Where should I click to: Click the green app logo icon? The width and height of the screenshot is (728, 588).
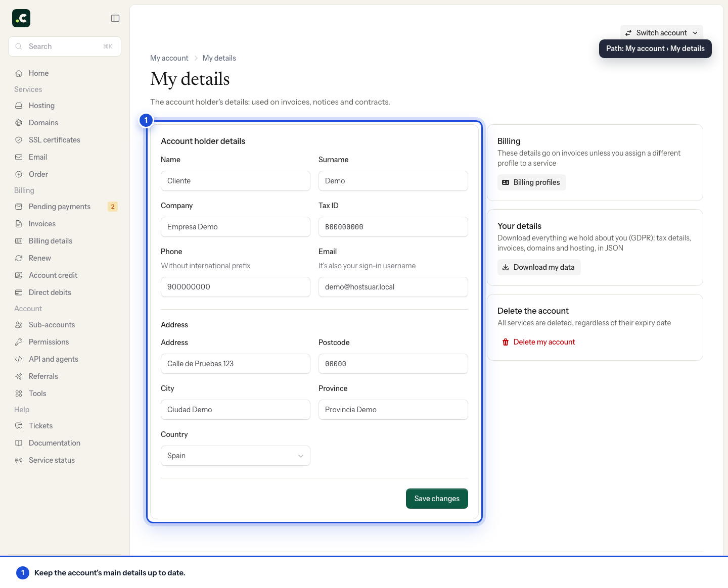pyautogui.click(x=21, y=18)
